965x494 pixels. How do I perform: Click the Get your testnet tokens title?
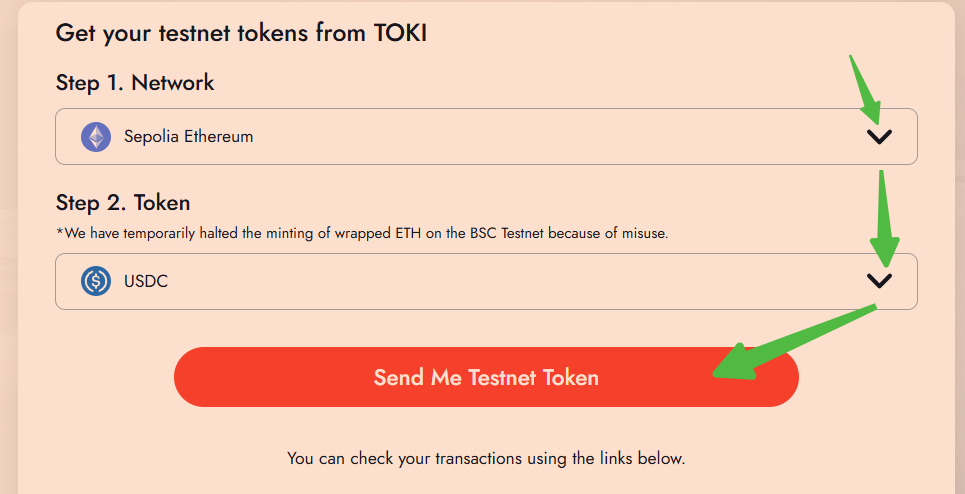[x=241, y=33]
